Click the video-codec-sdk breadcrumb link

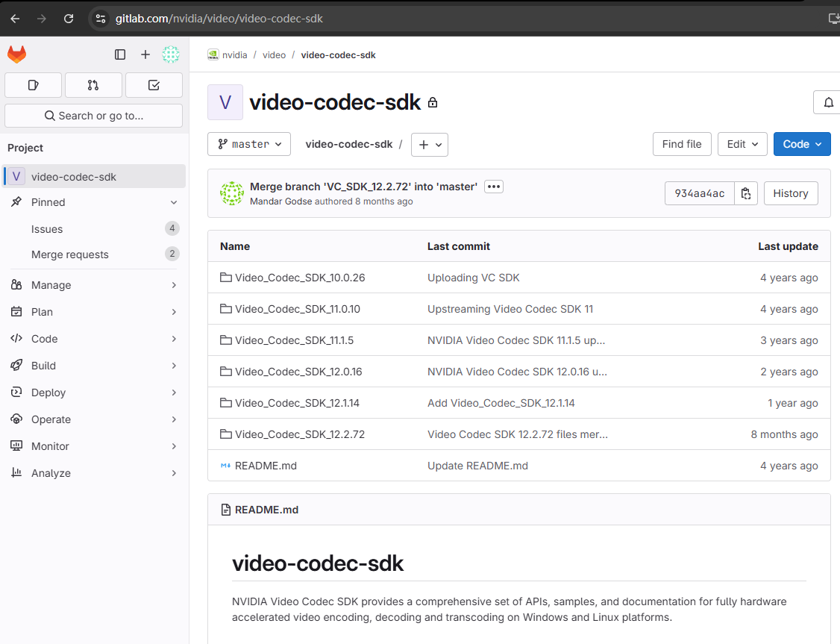(338, 55)
